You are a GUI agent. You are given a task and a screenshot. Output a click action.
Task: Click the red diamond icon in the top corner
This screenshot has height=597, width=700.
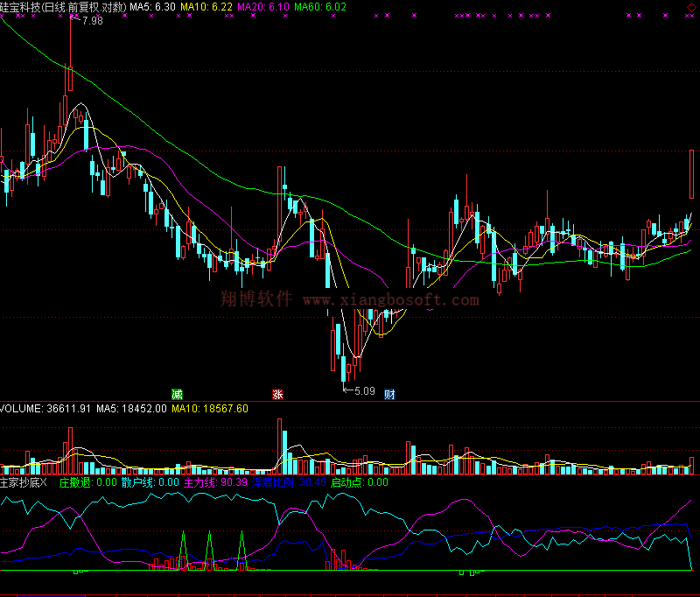[691, 8]
